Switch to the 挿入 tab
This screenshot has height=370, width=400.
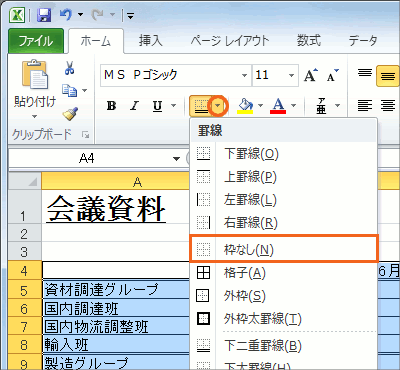tap(151, 41)
